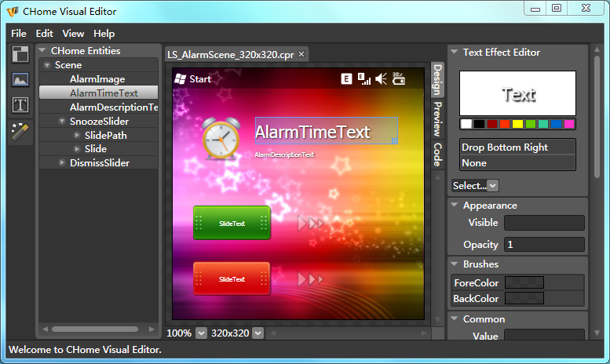The image size is (610, 364).
Task: Pick the orange-red color swatch
Action: point(505,124)
